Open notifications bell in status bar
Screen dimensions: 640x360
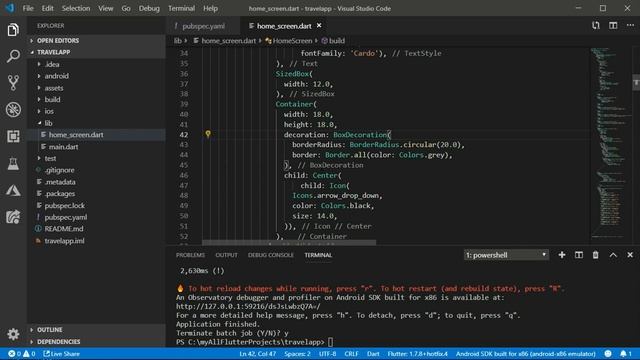[x=626, y=353]
